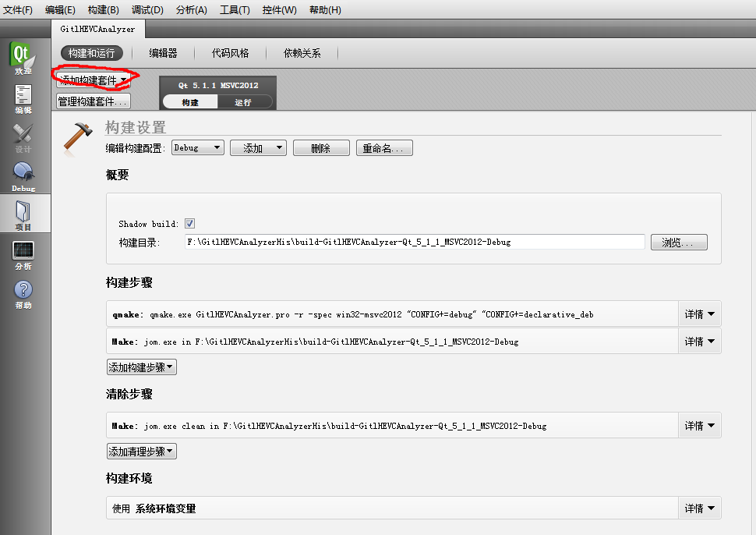Toggle the Shadow build checkbox
This screenshot has height=535, width=756.
click(189, 223)
